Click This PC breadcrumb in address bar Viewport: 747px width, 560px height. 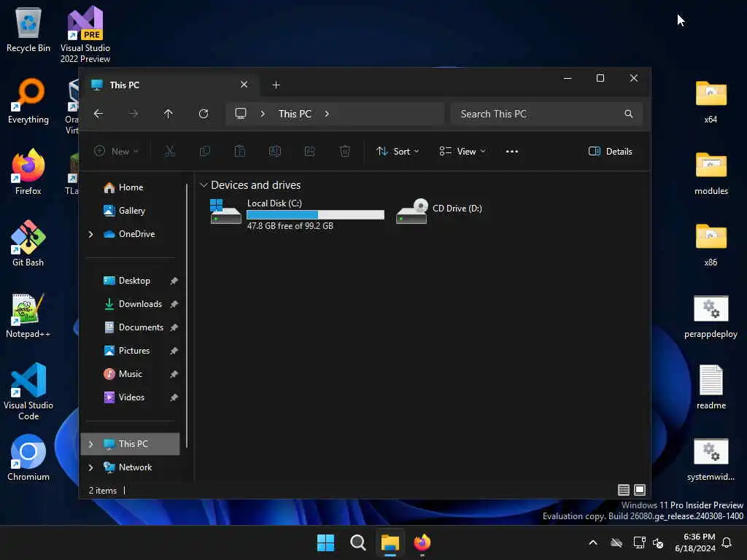(295, 114)
